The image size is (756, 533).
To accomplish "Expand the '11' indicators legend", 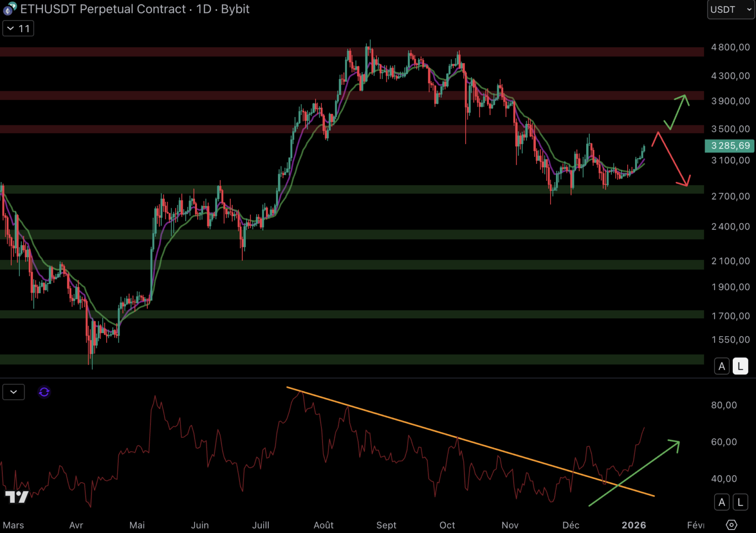I will point(18,29).
